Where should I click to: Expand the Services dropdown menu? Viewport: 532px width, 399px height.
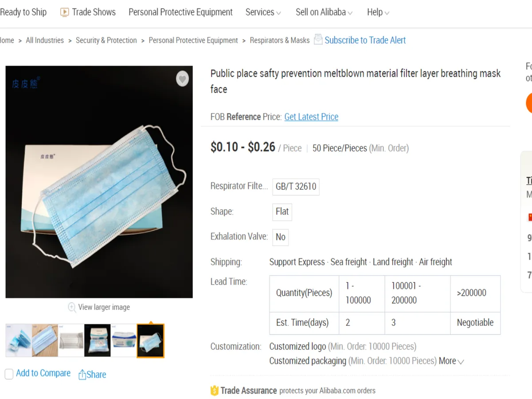coord(263,12)
